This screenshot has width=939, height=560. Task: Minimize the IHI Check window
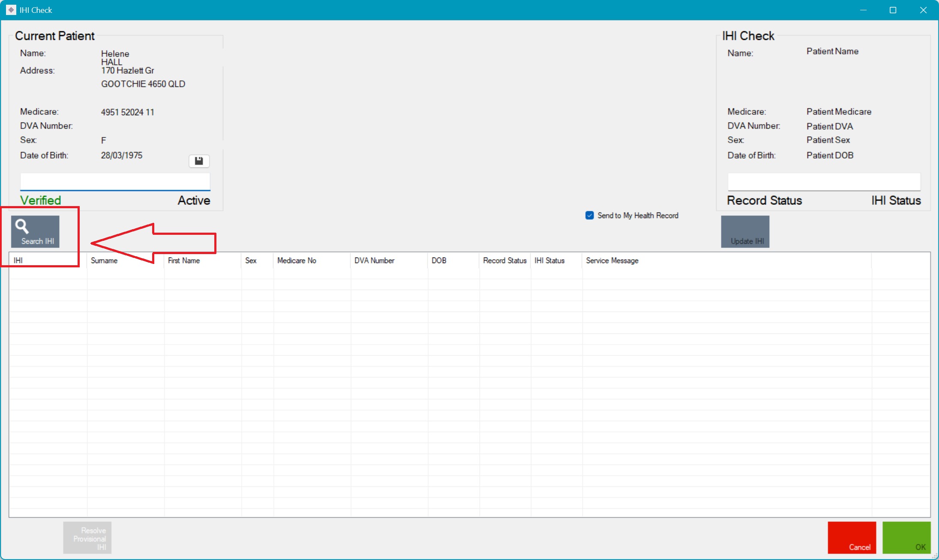863,10
